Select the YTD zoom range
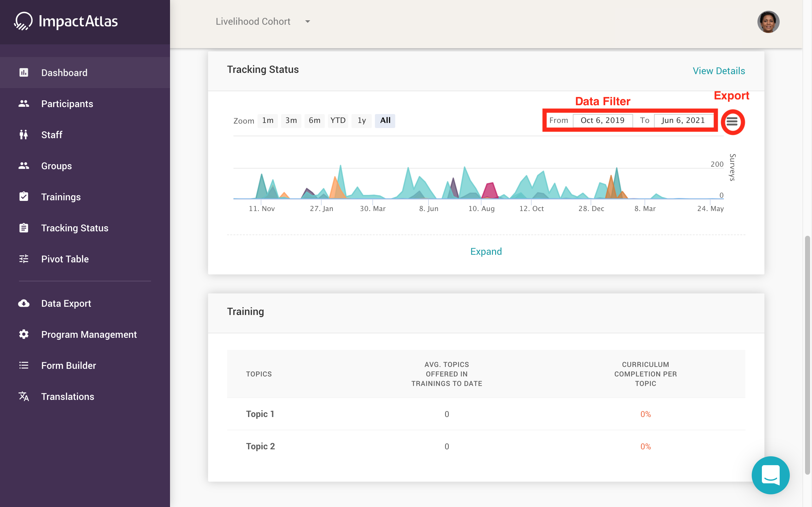This screenshot has height=507, width=812. [337, 120]
